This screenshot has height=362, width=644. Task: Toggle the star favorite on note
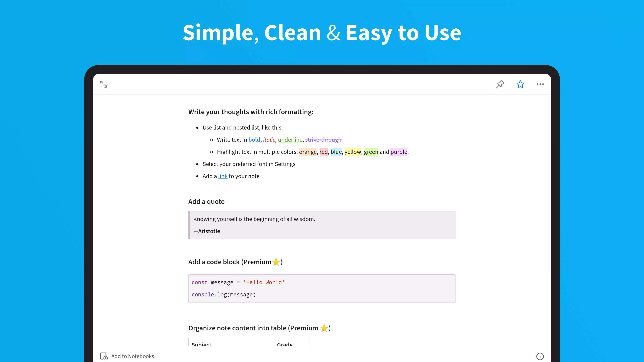click(x=520, y=84)
